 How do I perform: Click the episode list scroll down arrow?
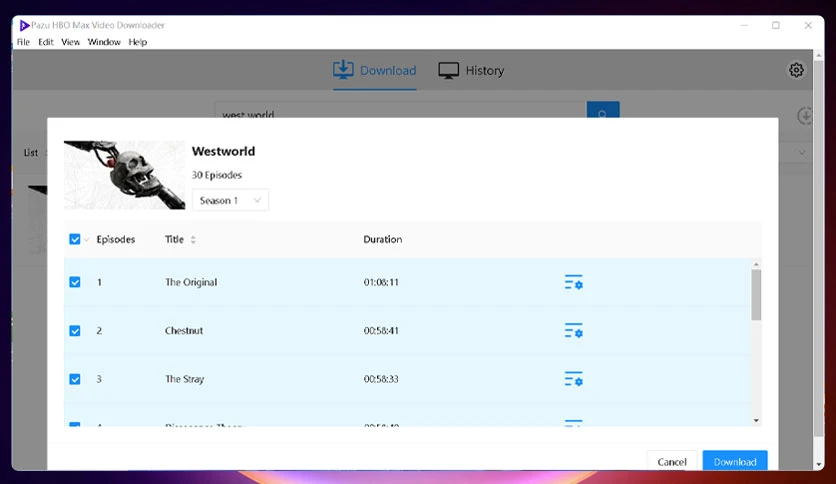756,421
